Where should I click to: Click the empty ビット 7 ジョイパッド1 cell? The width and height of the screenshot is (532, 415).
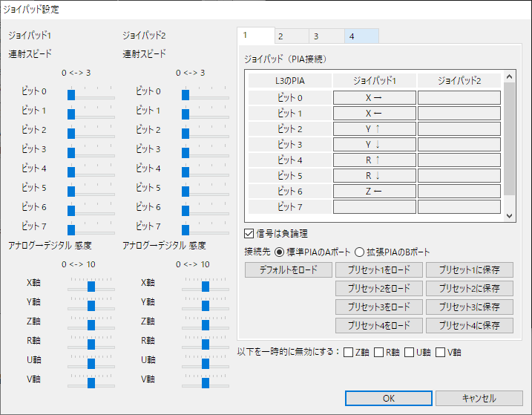[x=374, y=206]
